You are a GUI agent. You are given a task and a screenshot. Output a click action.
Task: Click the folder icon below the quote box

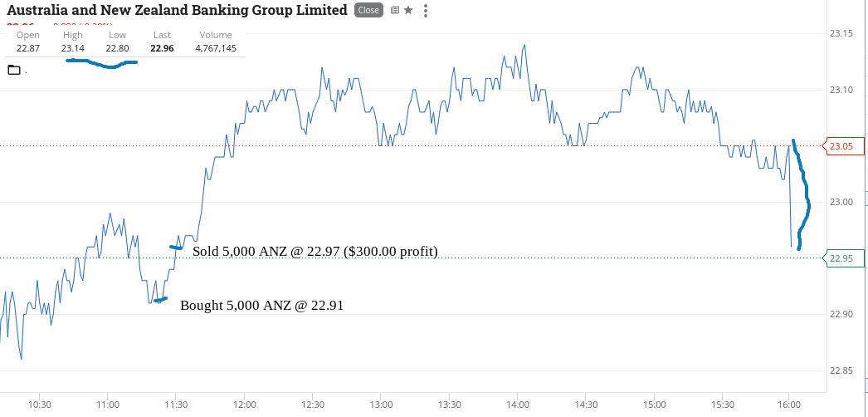(x=14, y=70)
